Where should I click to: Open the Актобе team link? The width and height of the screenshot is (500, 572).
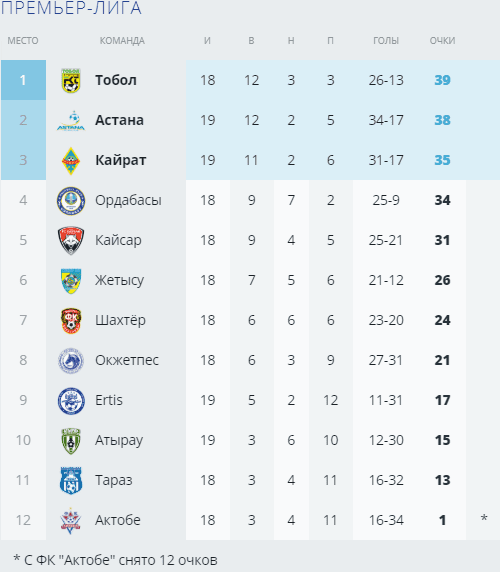(x=118, y=520)
